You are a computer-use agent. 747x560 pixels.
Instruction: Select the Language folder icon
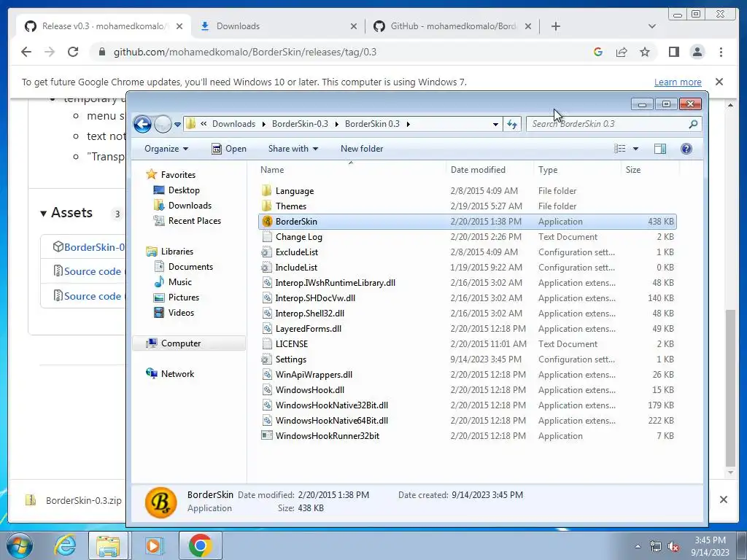point(267,191)
